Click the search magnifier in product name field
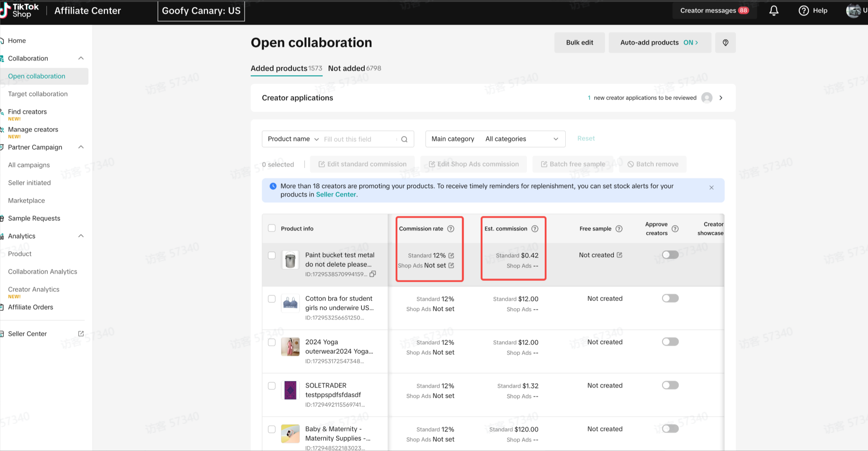Screen dimensions: 868x451 pos(404,139)
